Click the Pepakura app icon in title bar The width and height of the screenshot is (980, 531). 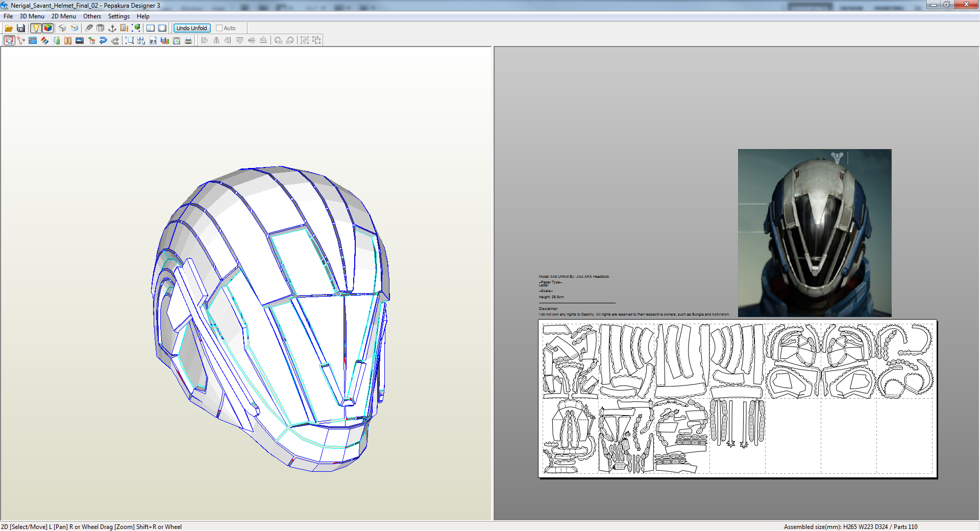[5, 5]
